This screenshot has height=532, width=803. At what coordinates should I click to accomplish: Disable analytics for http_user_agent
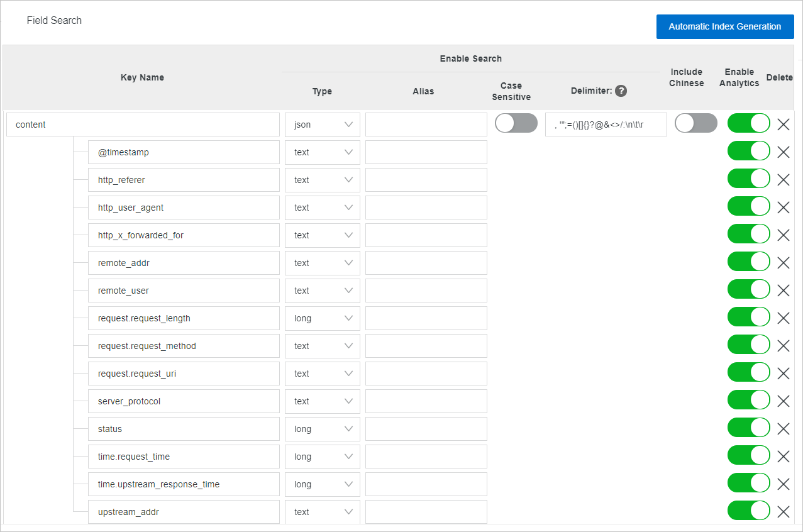[749, 206]
